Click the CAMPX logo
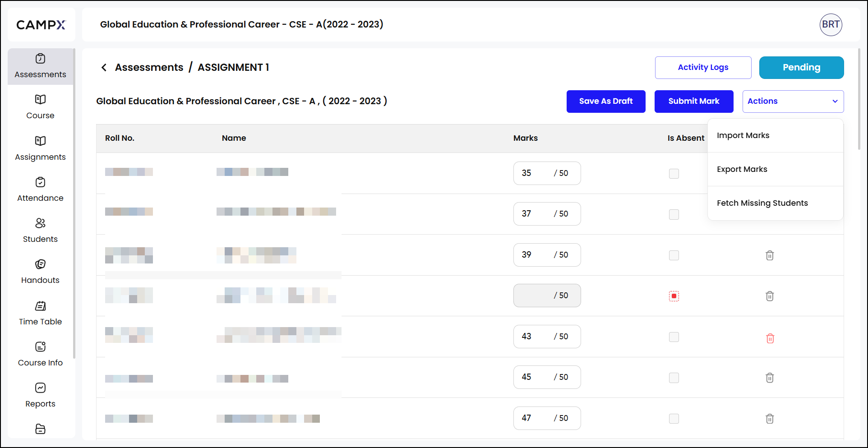The image size is (868, 448). point(41,25)
